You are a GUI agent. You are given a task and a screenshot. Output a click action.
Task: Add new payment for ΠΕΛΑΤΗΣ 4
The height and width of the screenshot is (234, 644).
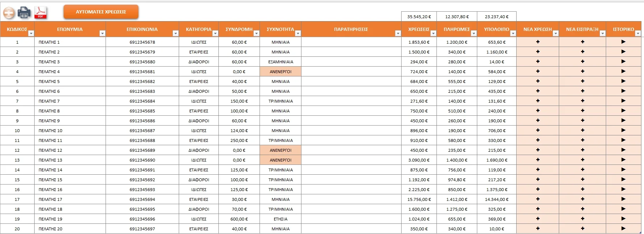click(x=582, y=71)
